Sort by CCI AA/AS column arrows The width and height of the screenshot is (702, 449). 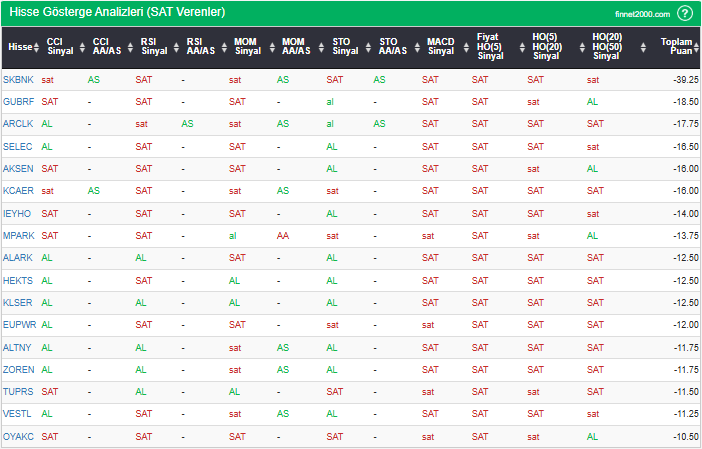pos(130,47)
